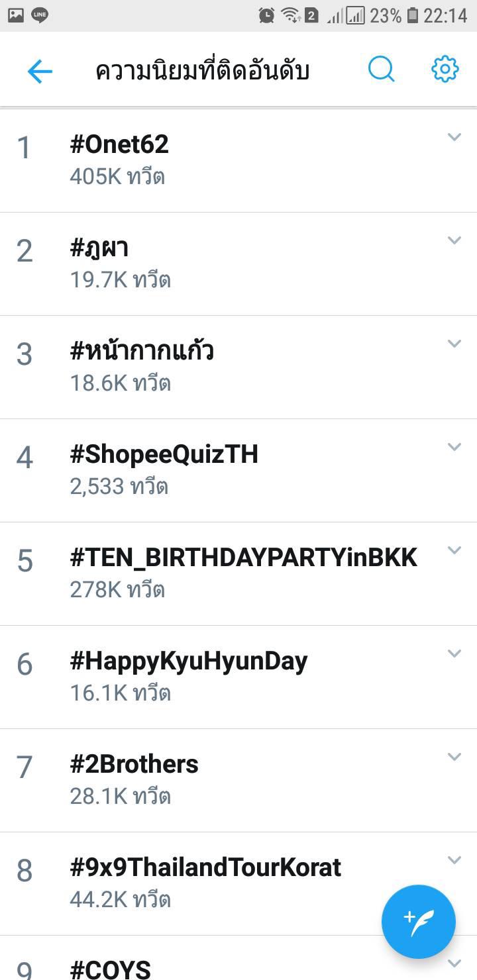Expand options chevron for #ShopeeQuizTH

tap(454, 447)
